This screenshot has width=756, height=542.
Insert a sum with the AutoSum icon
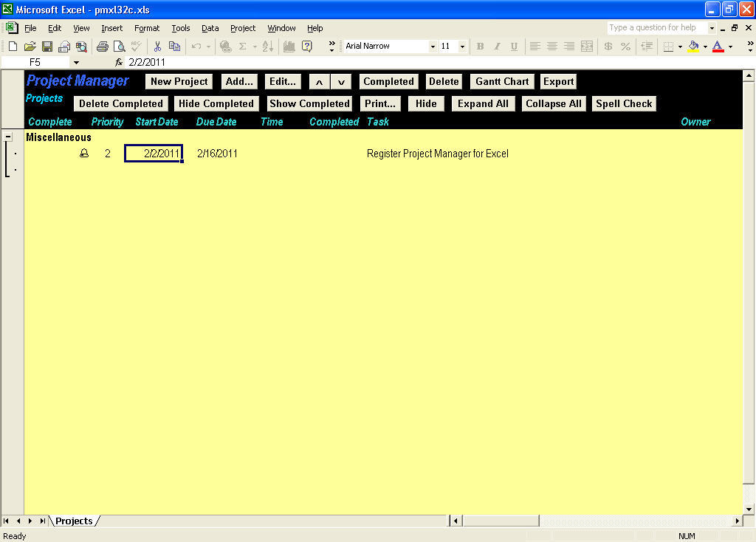coord(242,46)
